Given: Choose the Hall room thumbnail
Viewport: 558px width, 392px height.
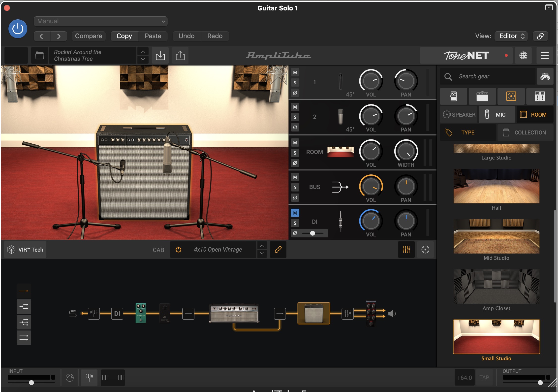Looking at the screenshot, I should (x=496, y=186).
